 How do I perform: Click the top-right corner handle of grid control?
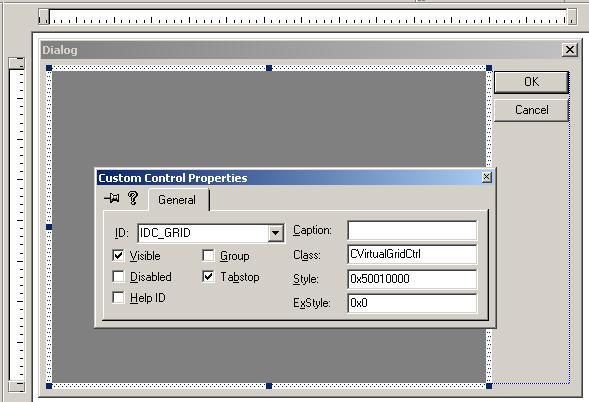pyautogui.click(x=489, y=68)
